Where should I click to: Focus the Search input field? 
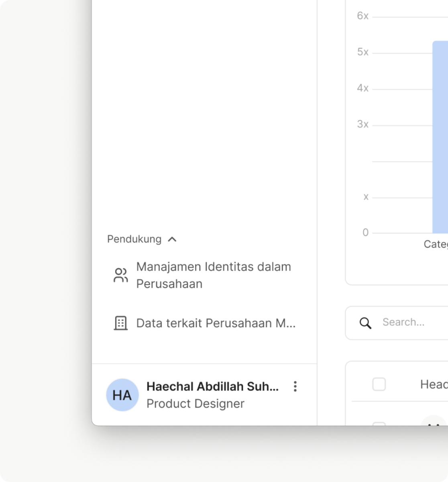(x=413, y=322)
